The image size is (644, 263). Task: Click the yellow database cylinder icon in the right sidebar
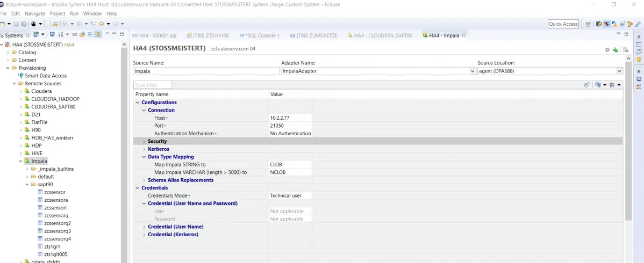[639, 60]
